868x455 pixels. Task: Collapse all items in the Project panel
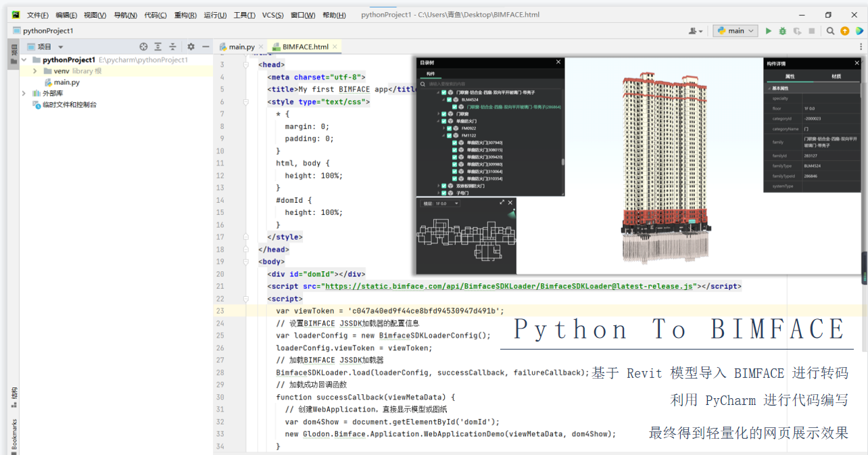point(172,47)
